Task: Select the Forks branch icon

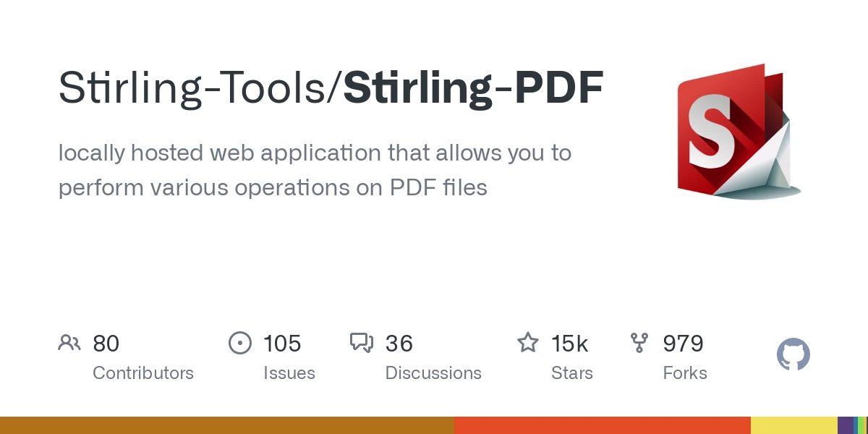Action: coord(640,343)
